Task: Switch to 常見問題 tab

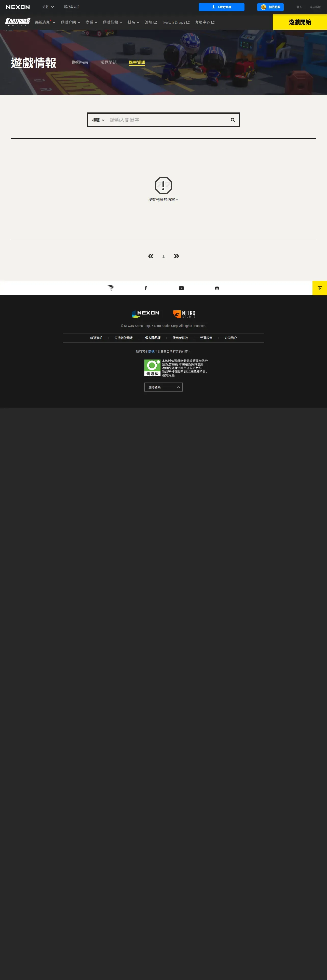Action: click(x=108, y=62)
